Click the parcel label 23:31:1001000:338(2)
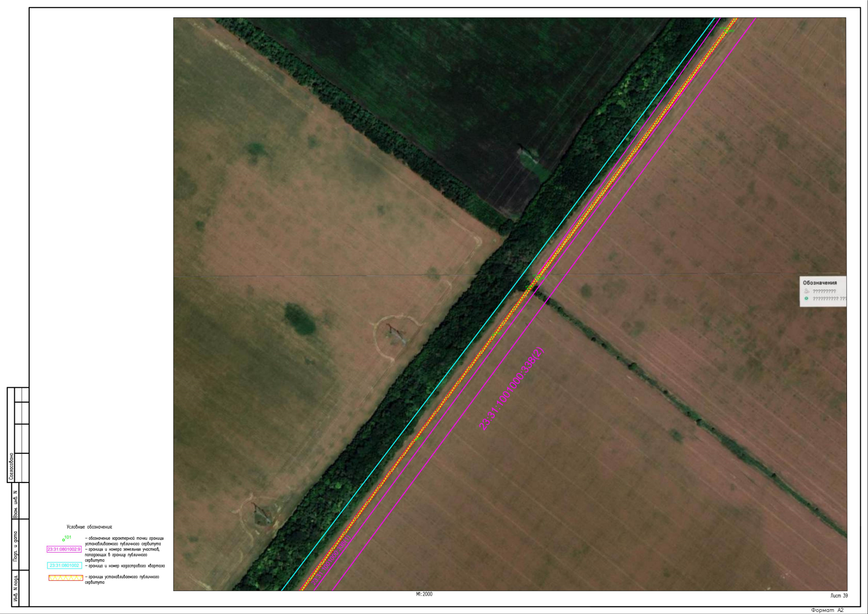The image size is (868, 614). 511,389
